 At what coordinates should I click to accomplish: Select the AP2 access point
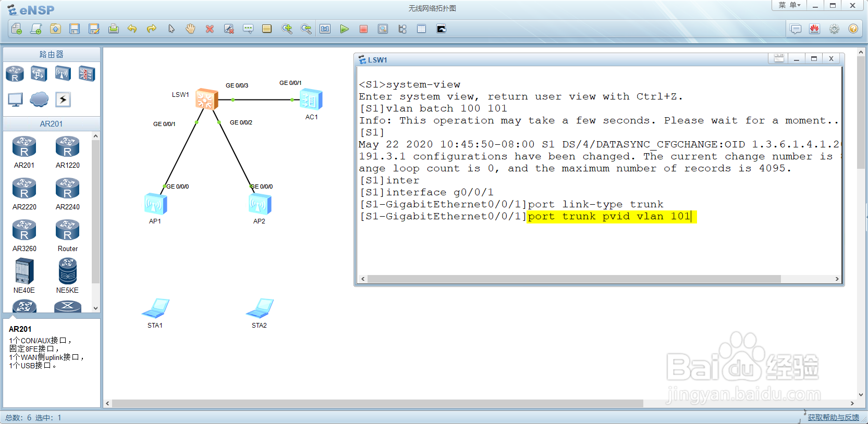[x=260, y=204]
